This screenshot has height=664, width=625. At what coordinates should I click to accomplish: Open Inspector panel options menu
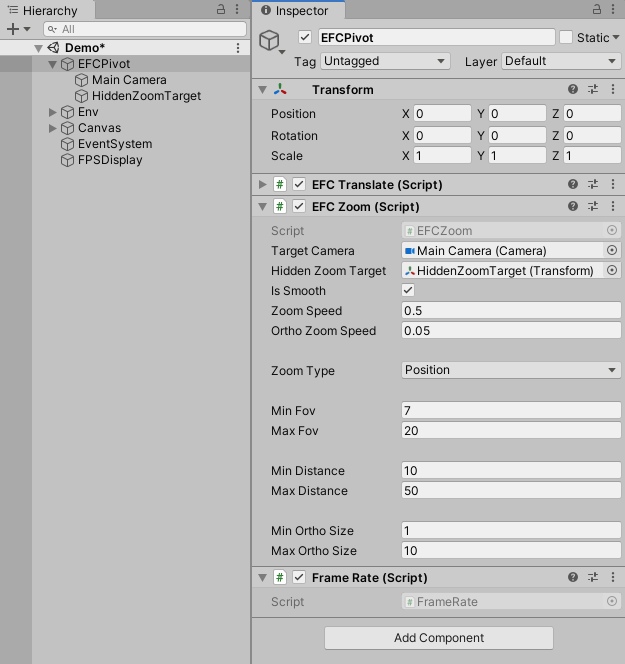(x=613, y=9)
